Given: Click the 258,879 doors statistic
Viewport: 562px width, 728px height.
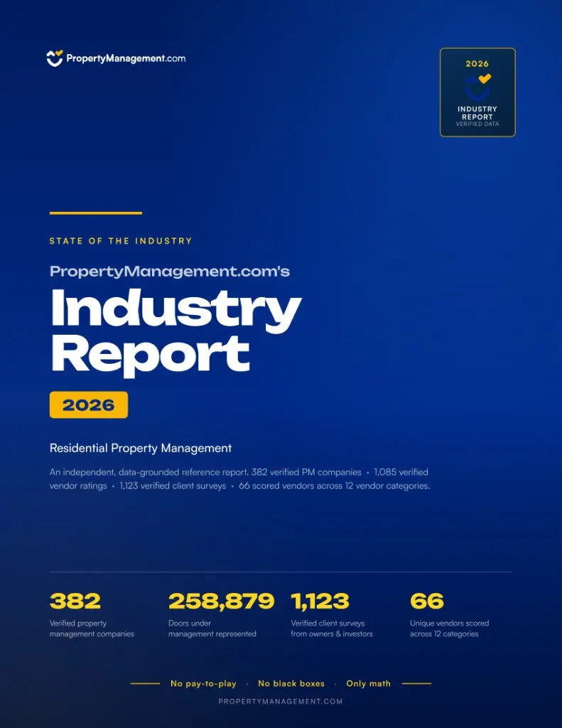Looking at the screenshot, I should click(x=222, y=601).
